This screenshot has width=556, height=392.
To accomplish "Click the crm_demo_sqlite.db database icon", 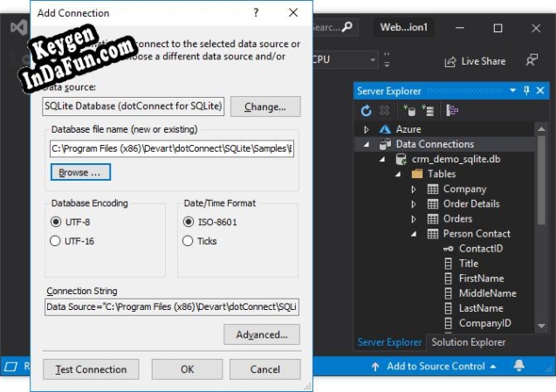I will 401,159.
